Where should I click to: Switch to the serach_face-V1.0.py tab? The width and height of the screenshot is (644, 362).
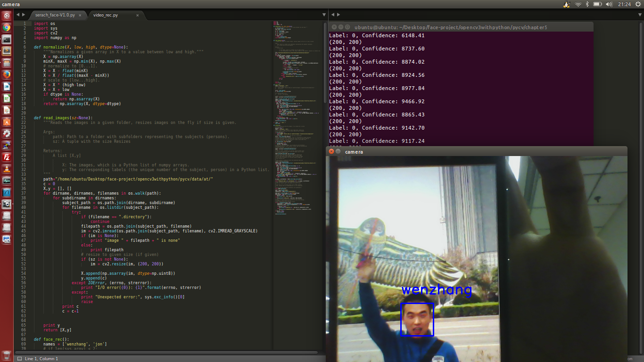55,15
